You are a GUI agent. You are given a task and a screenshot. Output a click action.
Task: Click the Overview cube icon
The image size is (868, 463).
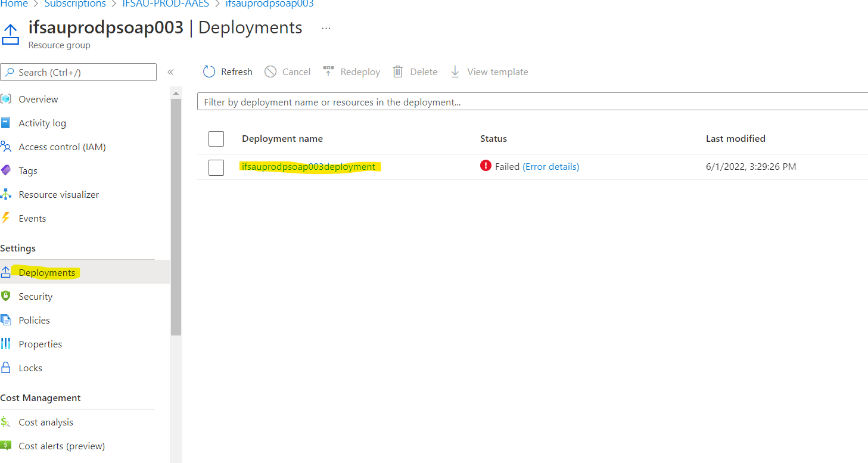click(x=6, y=99)
